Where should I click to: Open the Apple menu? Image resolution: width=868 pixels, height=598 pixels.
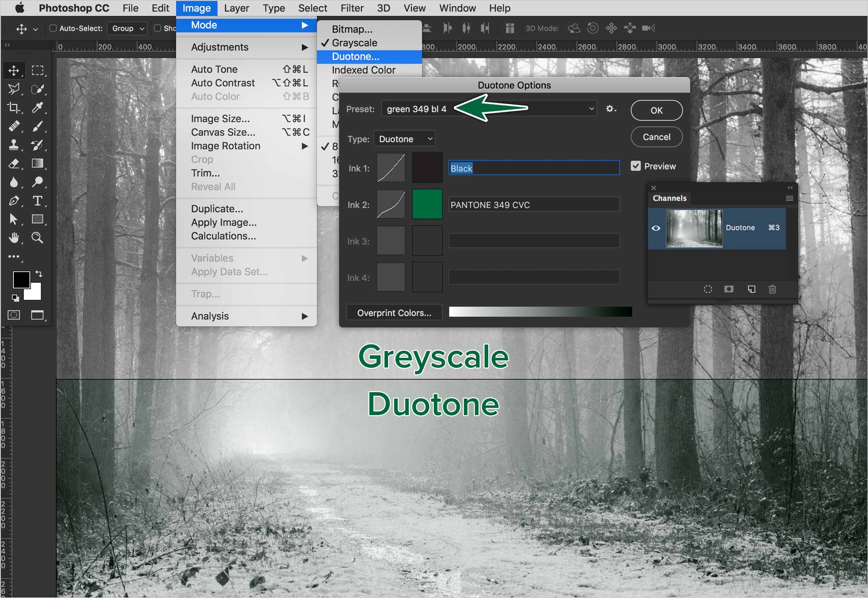20,8
